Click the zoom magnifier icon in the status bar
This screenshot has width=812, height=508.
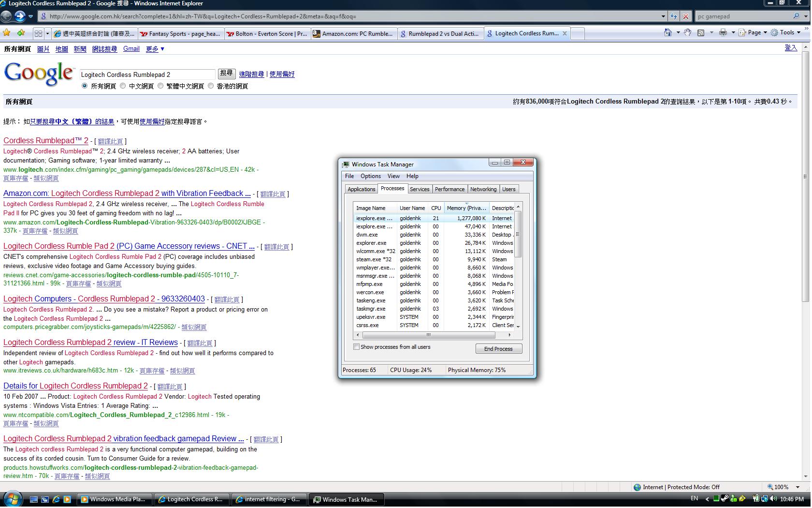pos(770,487)
